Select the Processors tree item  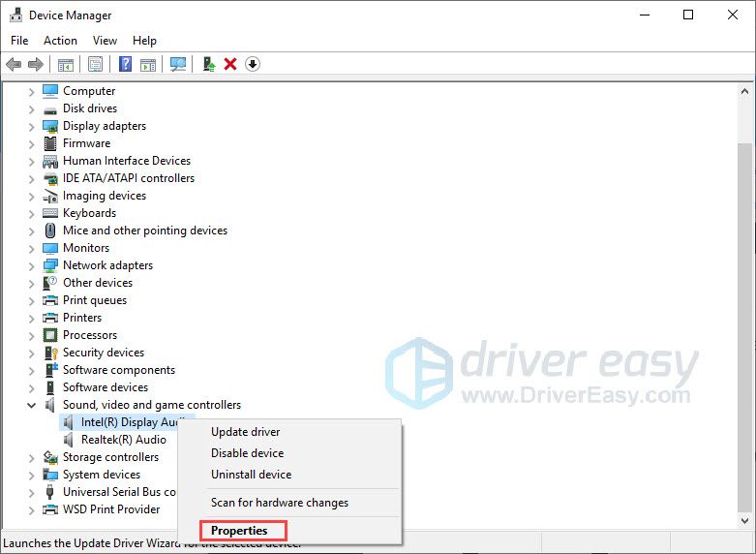pos(89,335)
